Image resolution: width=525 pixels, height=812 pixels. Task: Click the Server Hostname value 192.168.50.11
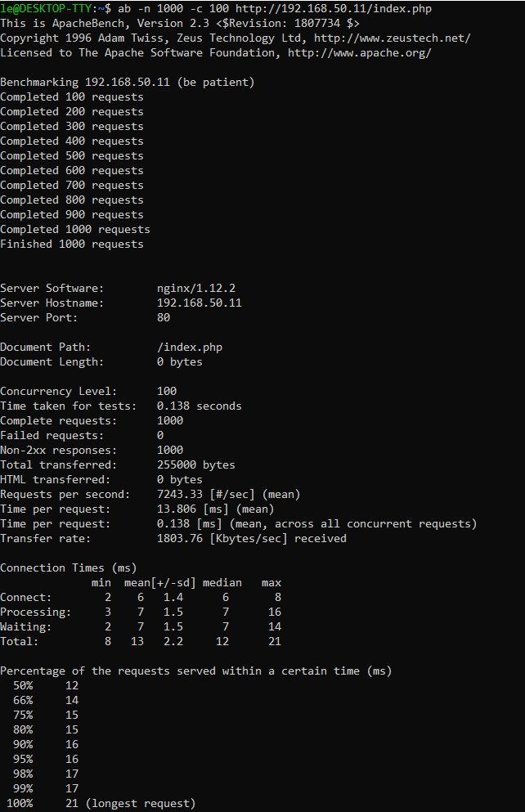[x=200, y=303]
